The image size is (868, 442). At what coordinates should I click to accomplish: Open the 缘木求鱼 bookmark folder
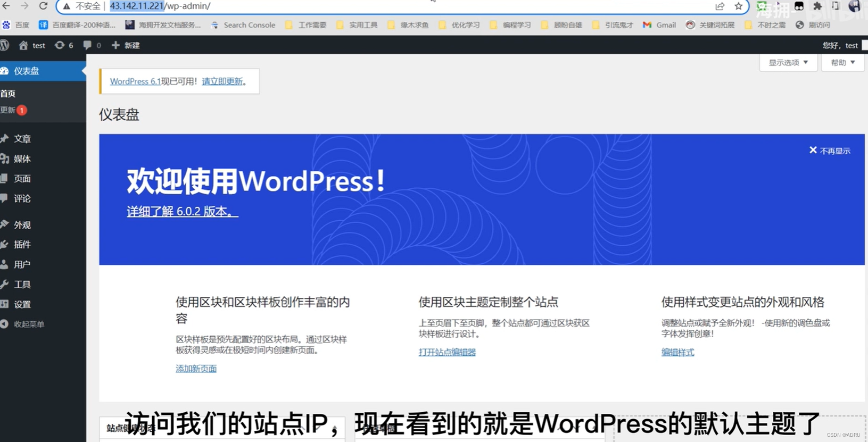(x=408, y=25)
